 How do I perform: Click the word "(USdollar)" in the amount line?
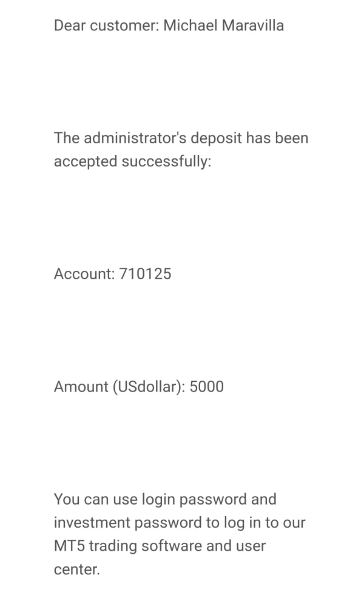[148, 387]
